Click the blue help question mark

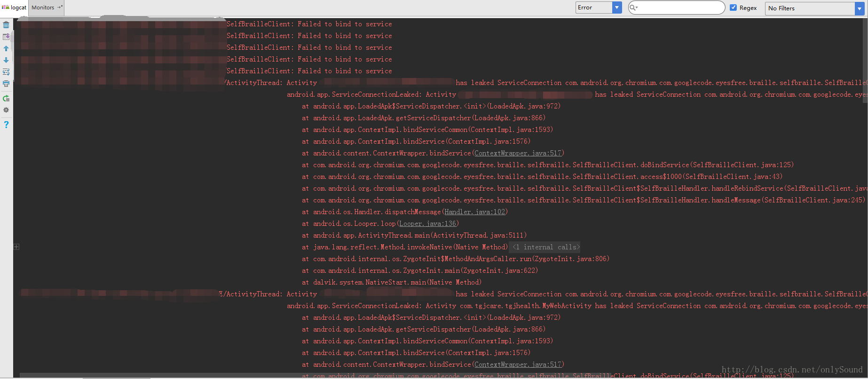click(x=6, y=124)
